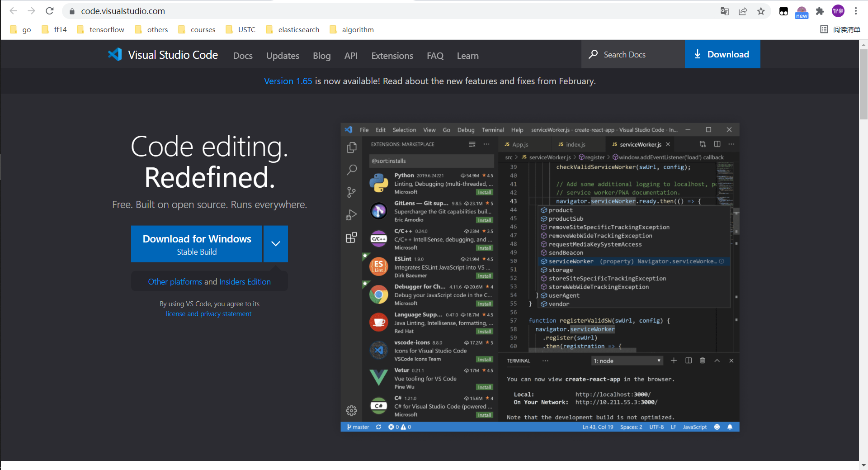Reload the page with the refresh icon

(x=50, y=11)
